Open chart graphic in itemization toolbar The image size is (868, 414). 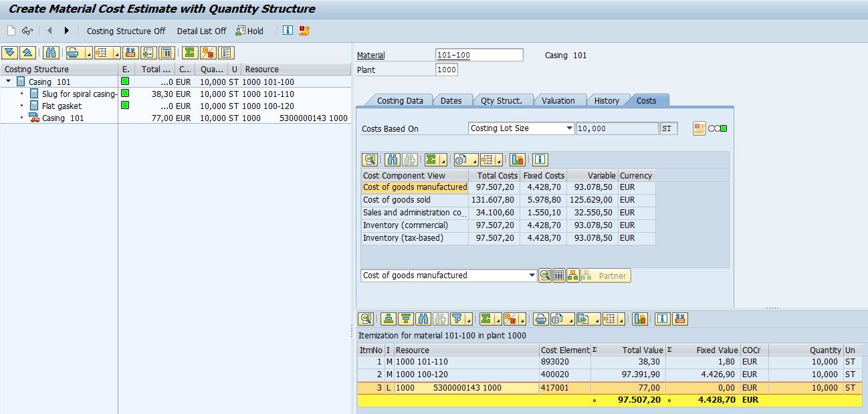640,319
